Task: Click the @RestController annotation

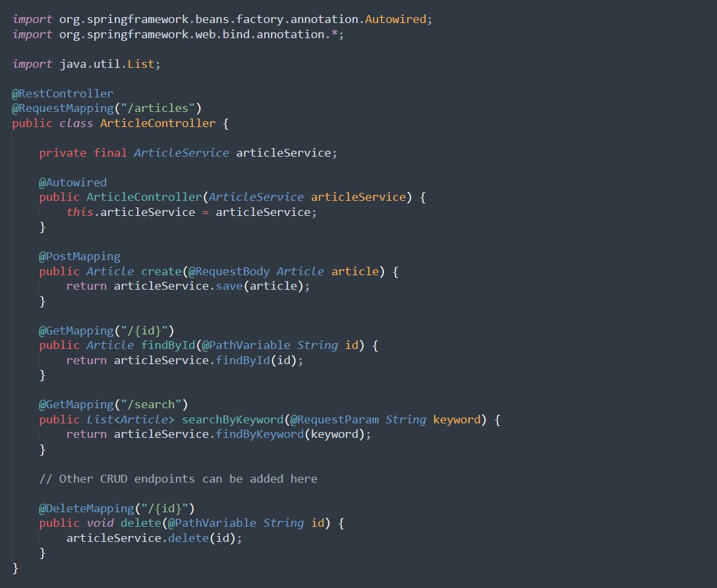Action: coord(63,94)
